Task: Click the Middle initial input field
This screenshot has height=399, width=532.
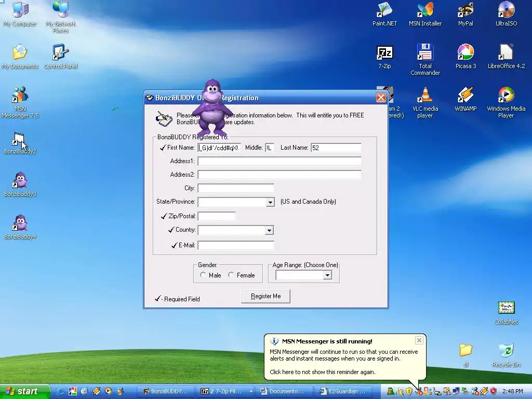Action: (x=270, y=148)
